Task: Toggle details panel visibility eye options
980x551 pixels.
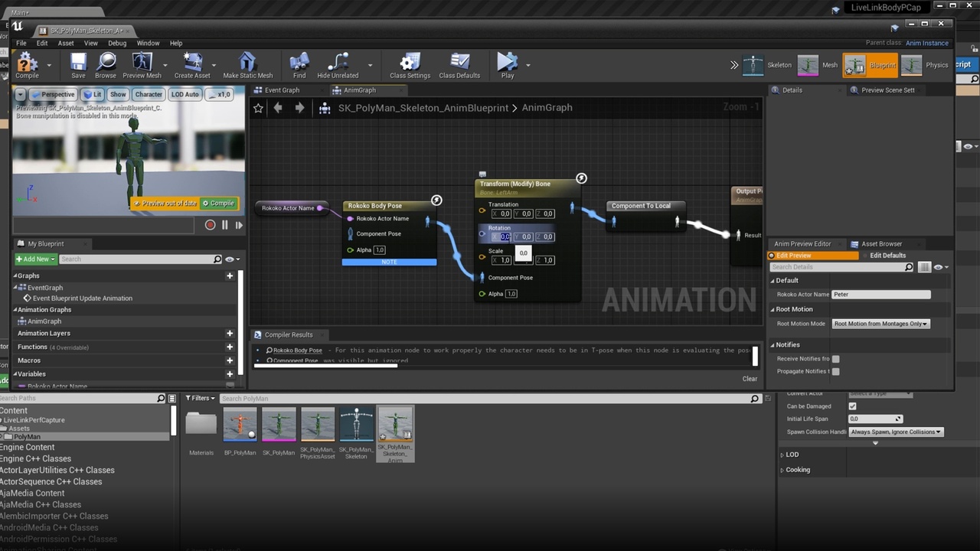Action: (x=941, y=267)
